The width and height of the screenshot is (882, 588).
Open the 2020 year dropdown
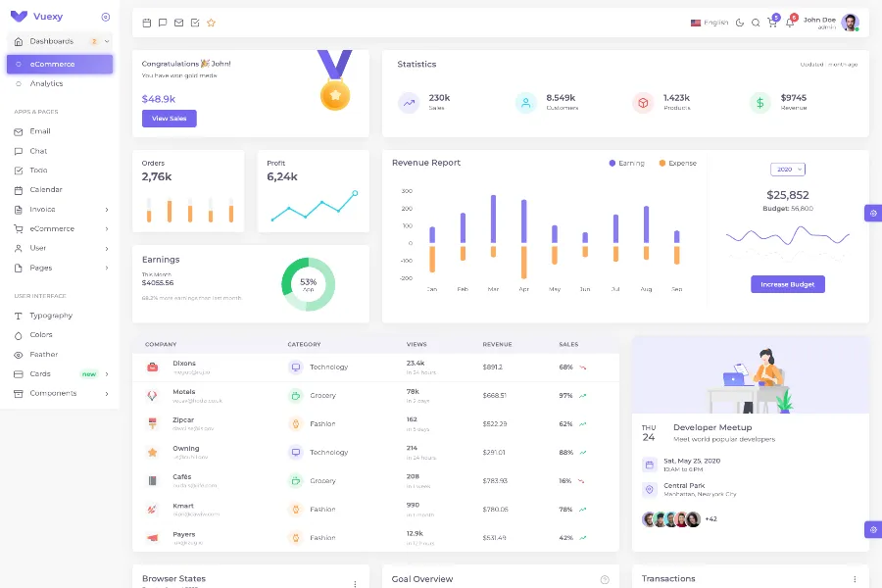[x=787, y=170]
